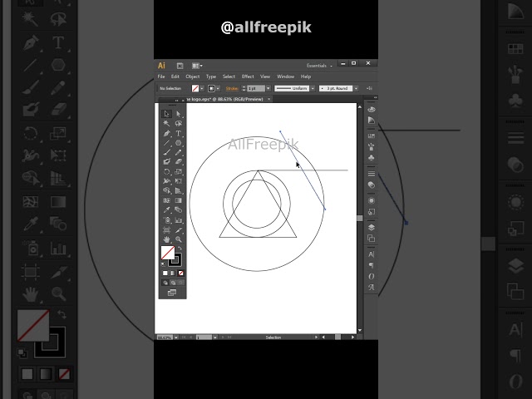Set paint mode to Gradient
This screenshot has width=532, height=399.
click(173, 273)
